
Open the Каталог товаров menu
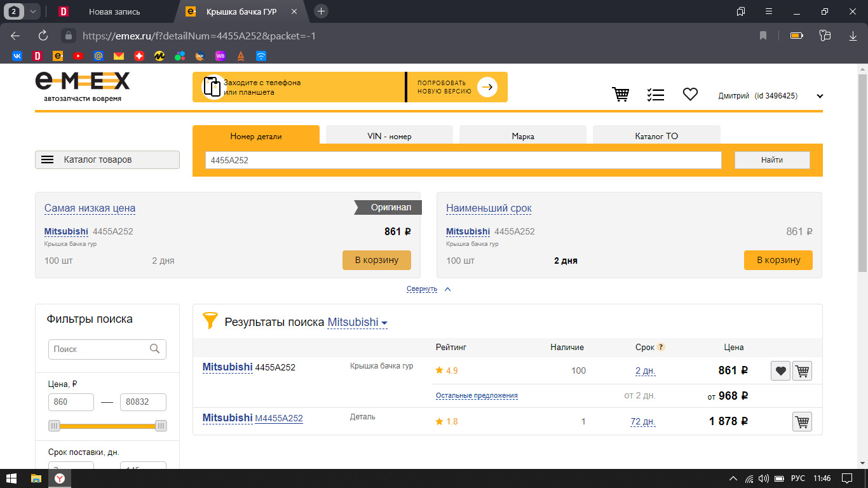coord(107,159)
